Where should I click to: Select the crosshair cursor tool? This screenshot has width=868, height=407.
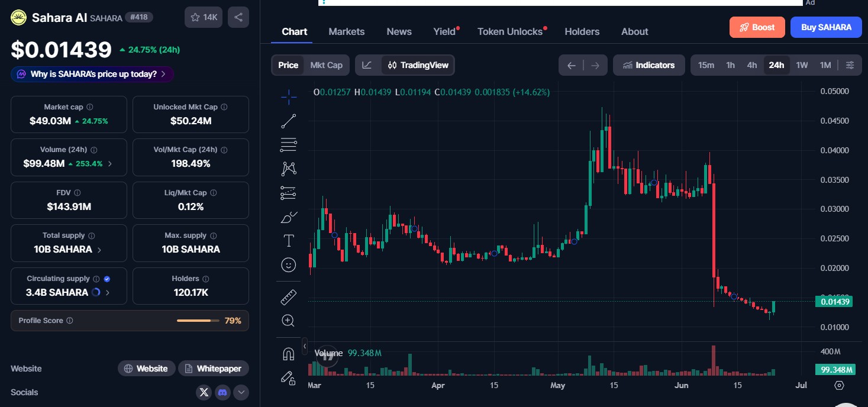pyautogui.click(x=289, y=96)
